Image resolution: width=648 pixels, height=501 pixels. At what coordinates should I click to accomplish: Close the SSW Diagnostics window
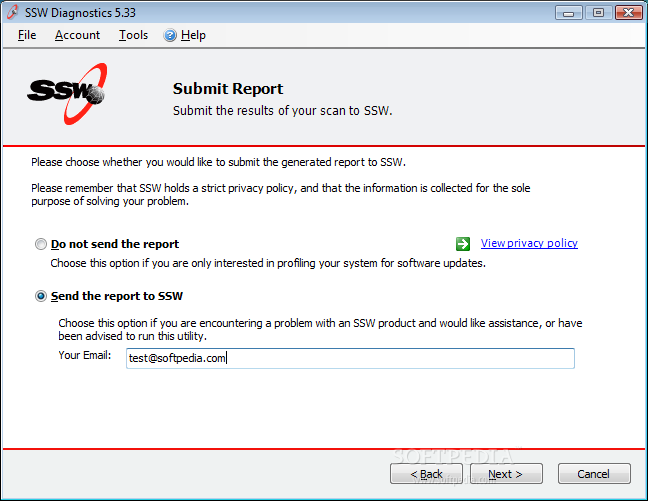coord(628,13)
